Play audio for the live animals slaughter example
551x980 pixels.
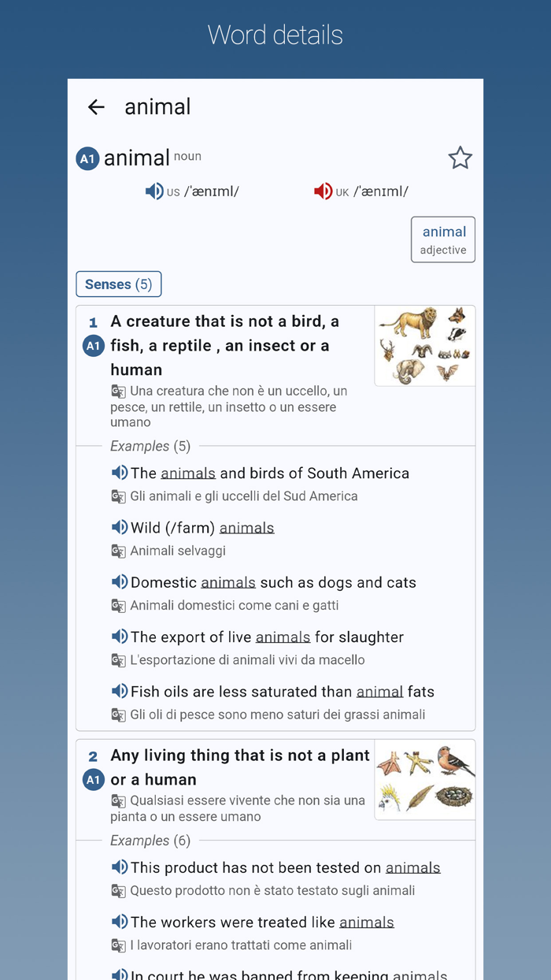(x=120, y=636)
